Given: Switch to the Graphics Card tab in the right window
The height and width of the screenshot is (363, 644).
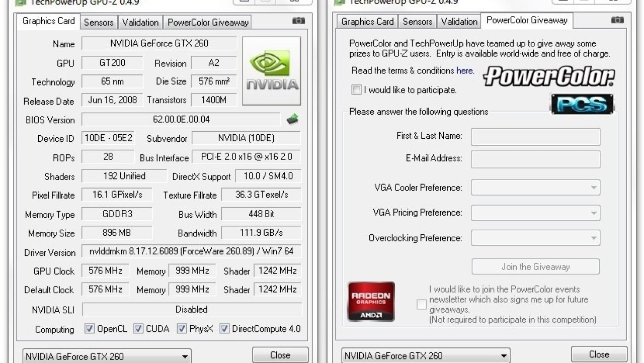Looking at the screenshot, I should coord(367,22).
